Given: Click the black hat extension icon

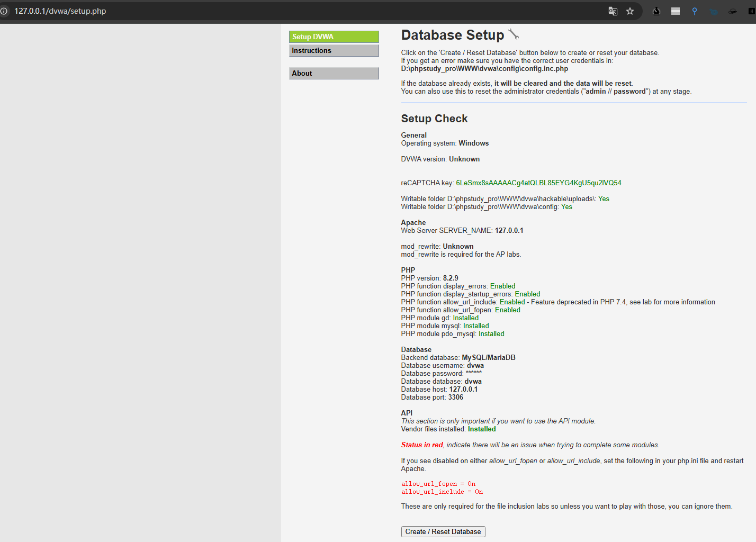Looking at the screenshot, I should click(x=733, y=11).
